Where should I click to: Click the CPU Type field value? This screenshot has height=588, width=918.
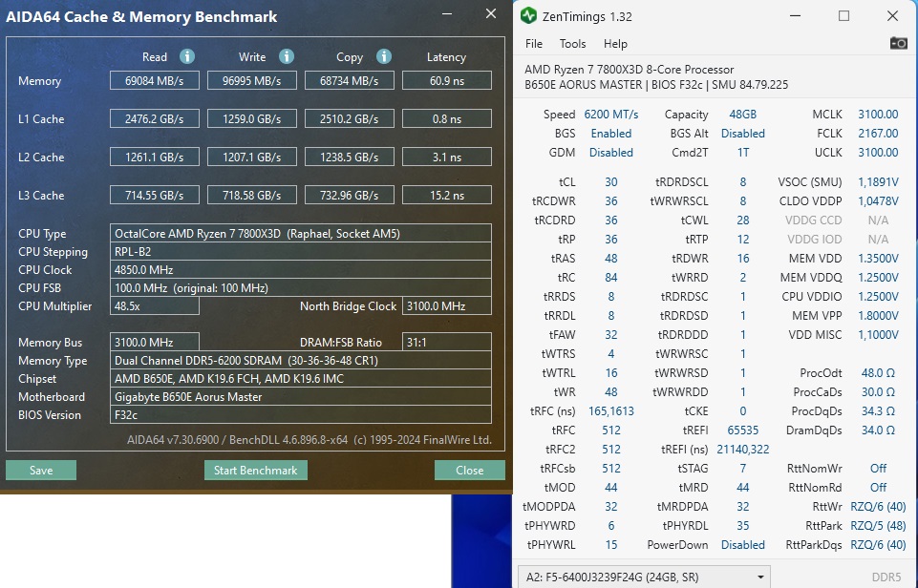[300, 234]
